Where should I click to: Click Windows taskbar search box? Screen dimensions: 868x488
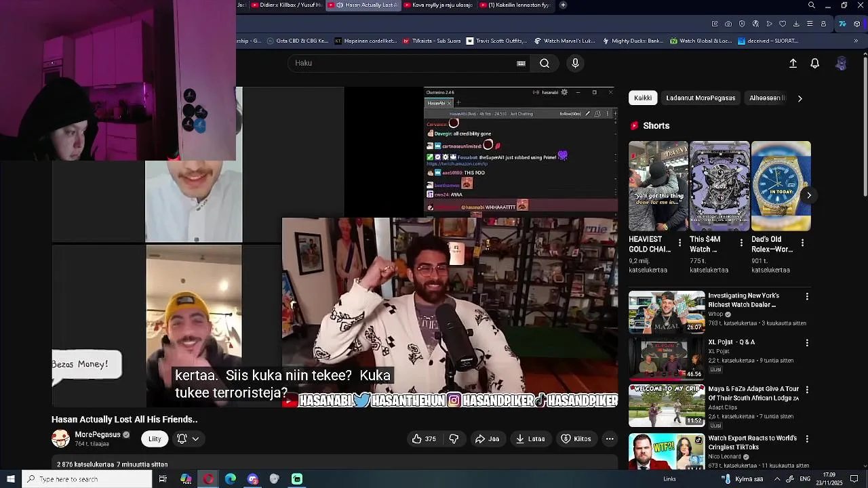point(87,479)
